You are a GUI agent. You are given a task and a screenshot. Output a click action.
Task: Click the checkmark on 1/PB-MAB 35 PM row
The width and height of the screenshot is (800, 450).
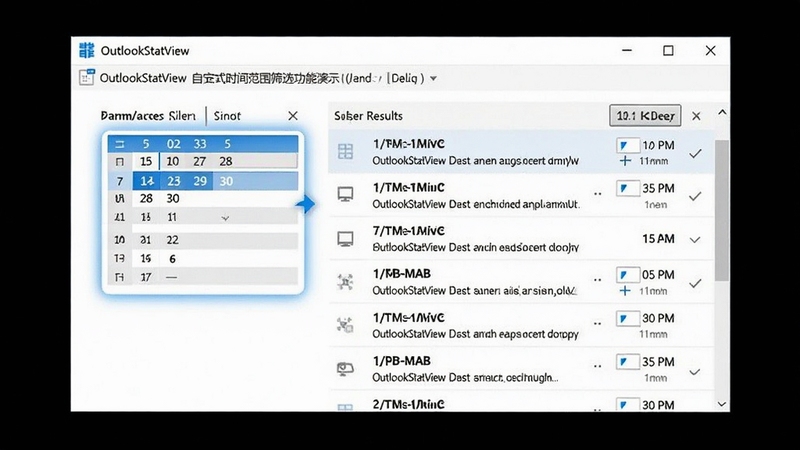(x=695, y=372)
